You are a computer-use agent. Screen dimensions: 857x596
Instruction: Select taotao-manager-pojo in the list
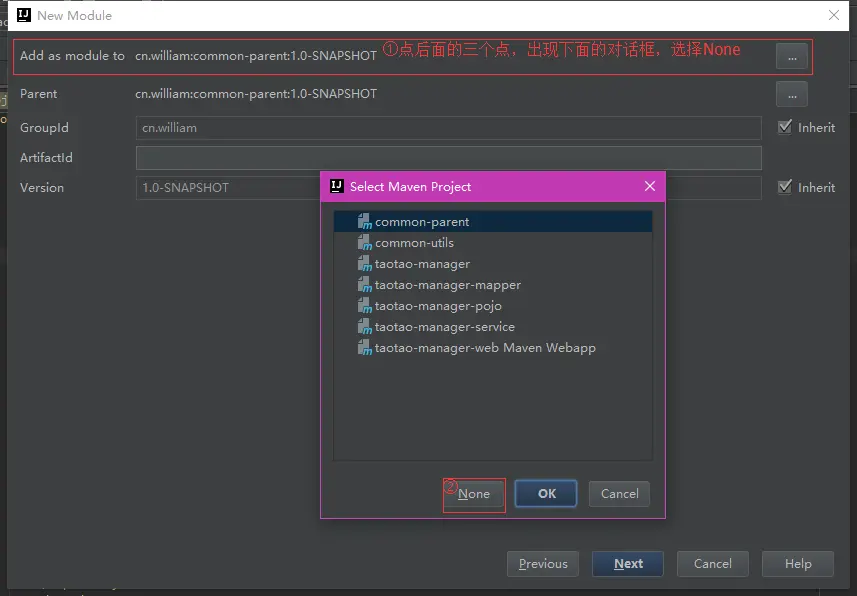pyautogui.click(x=493, y=305)
